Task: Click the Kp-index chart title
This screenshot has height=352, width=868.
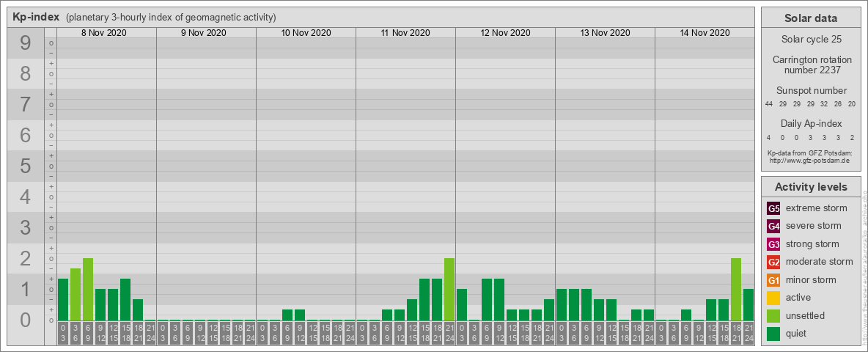Action: click(x=36, y=17)
